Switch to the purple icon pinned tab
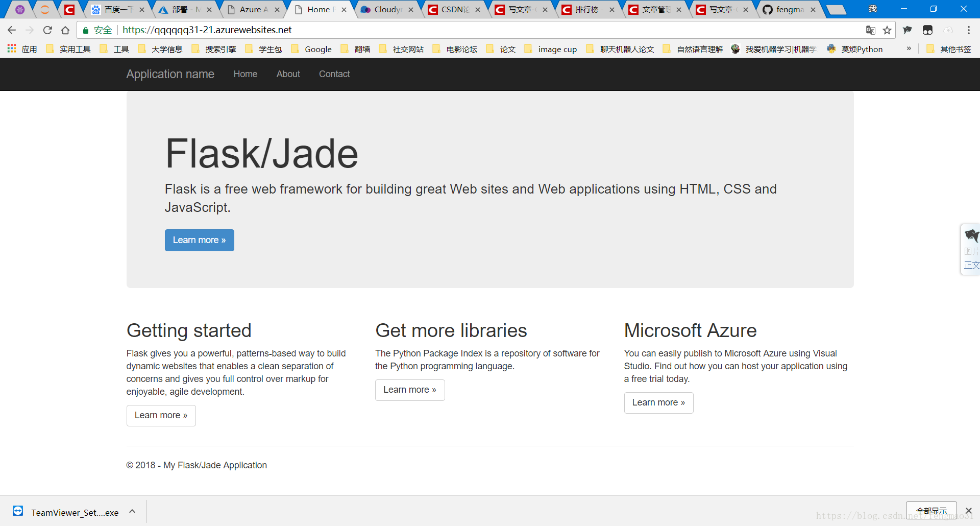The height and width of the screenshot is (526, 980). tap(20, 10)
